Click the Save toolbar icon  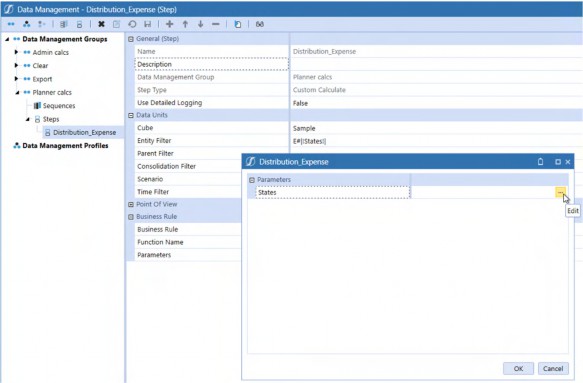coord(148,24)
